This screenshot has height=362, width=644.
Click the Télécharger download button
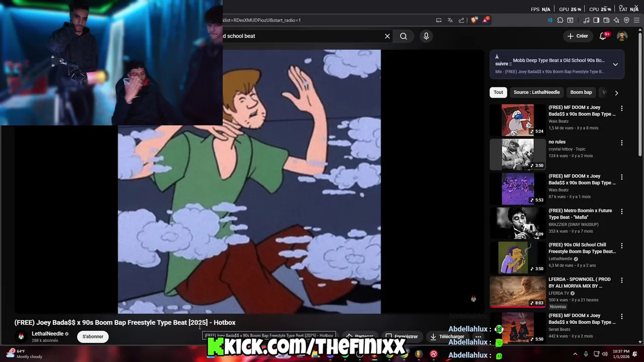tap(447, 336)
